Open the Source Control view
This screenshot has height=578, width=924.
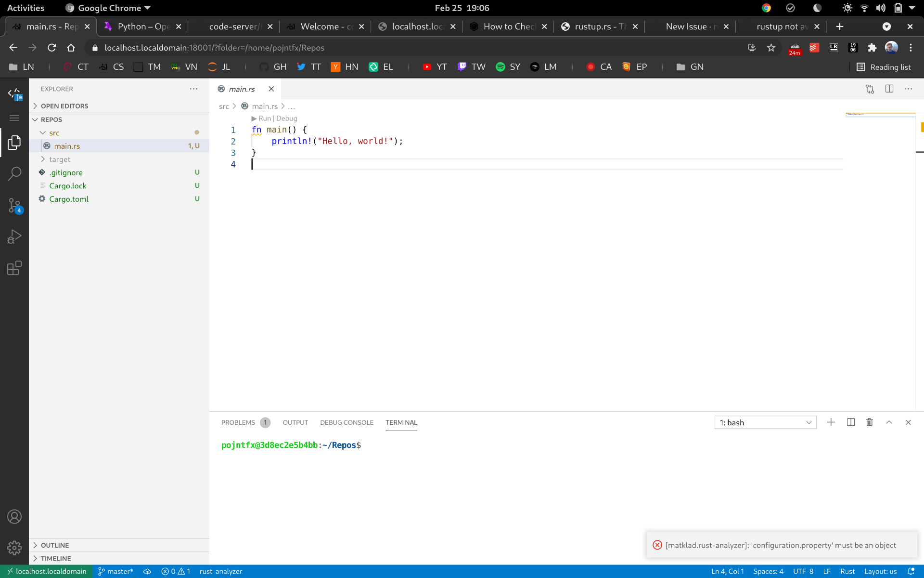(14, 205)
